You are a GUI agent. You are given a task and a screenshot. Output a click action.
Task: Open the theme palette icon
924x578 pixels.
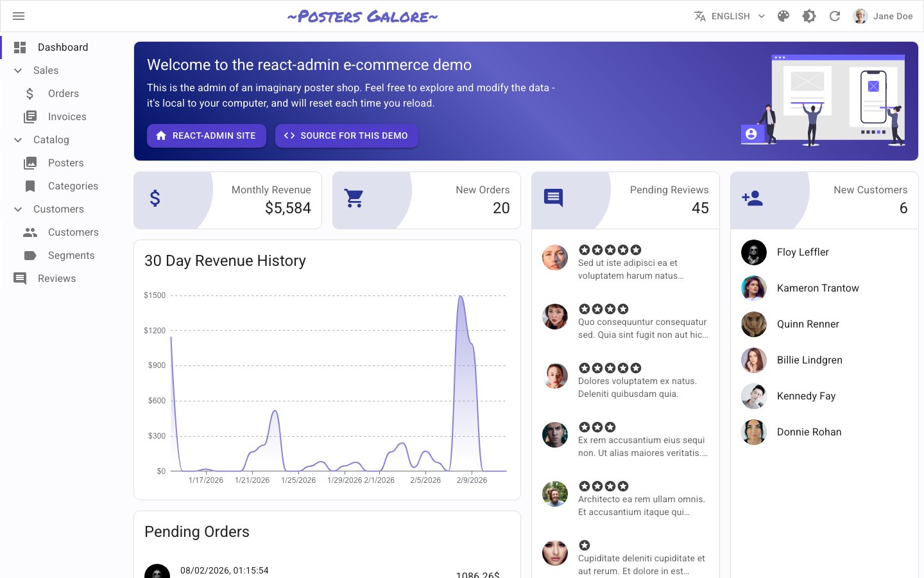pyautogui.click(x=783, y=16)
